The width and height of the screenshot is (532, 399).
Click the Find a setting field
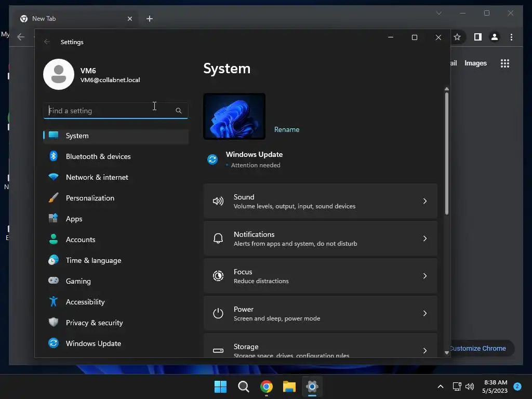[116, 111]
